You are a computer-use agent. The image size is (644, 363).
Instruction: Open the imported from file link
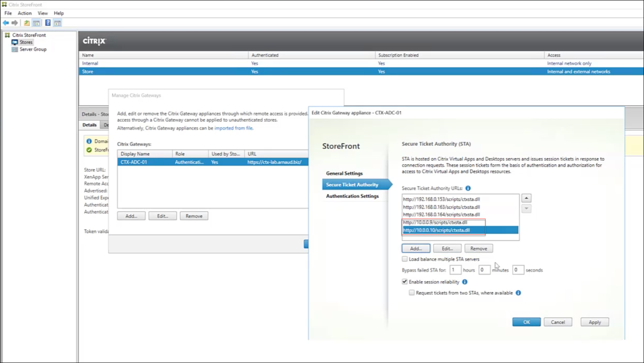(233, 128)
